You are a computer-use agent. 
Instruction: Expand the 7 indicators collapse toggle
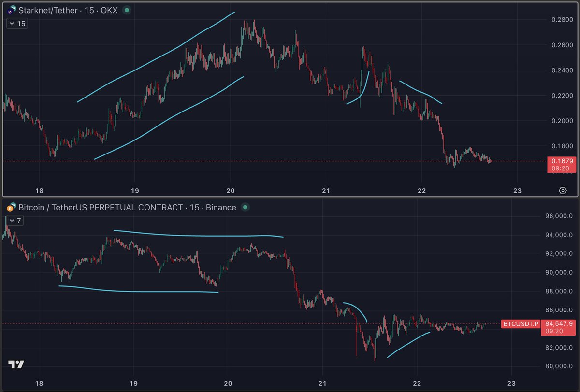coord(14,221)
